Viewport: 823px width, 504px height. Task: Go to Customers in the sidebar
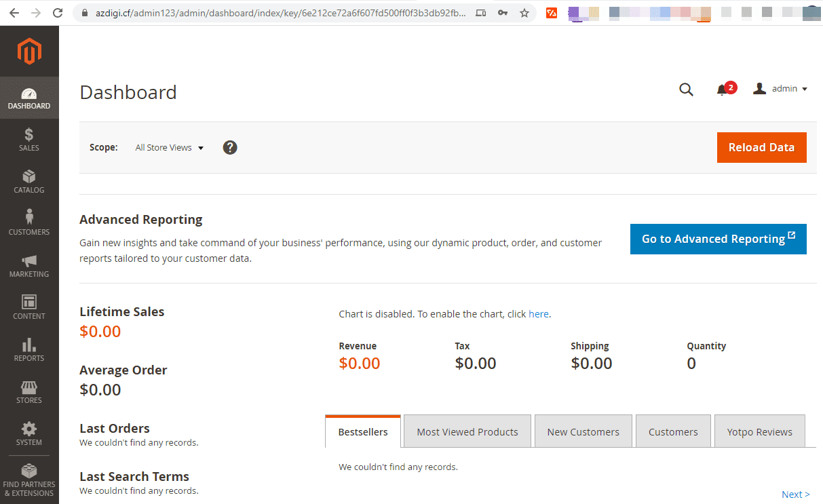pyautogui.click(x=29, y=224)
